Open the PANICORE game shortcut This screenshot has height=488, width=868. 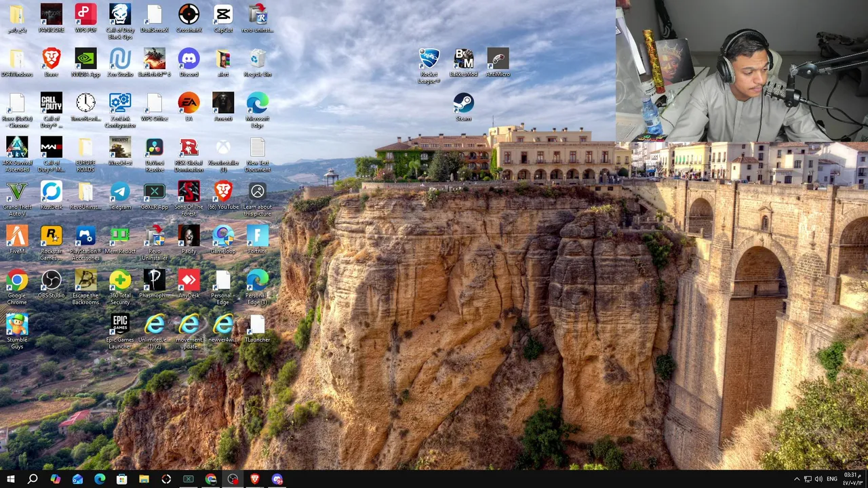51,18
